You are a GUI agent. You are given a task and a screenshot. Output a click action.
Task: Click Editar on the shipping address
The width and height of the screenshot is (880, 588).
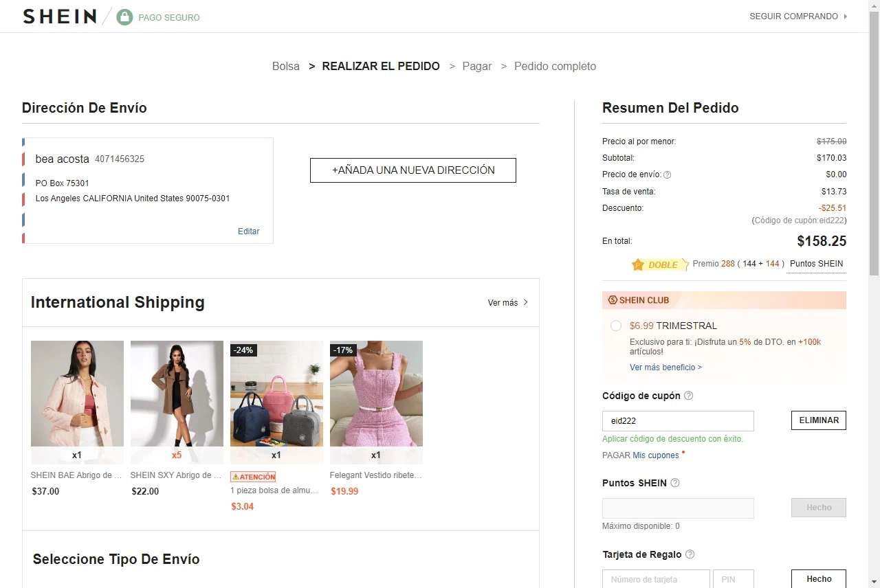249,231
